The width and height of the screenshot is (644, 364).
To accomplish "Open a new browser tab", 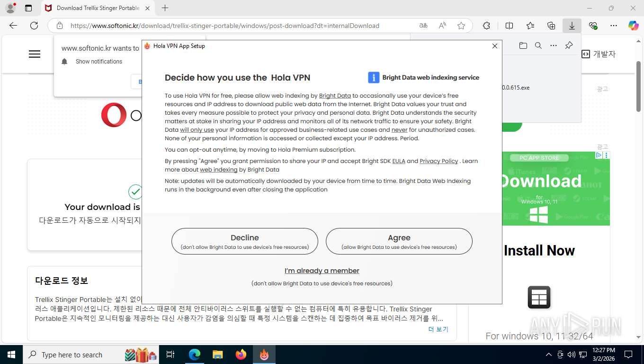I will pos(165,8).
